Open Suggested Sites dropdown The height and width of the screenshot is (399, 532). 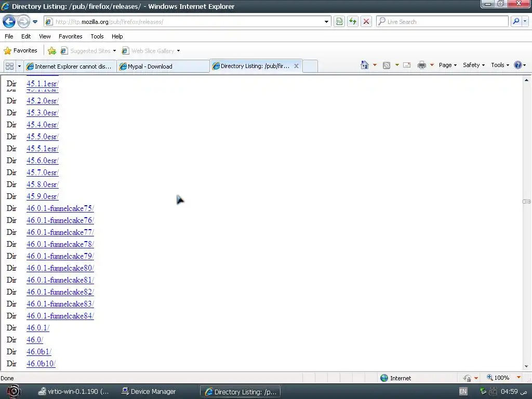[x=88, y=51]
